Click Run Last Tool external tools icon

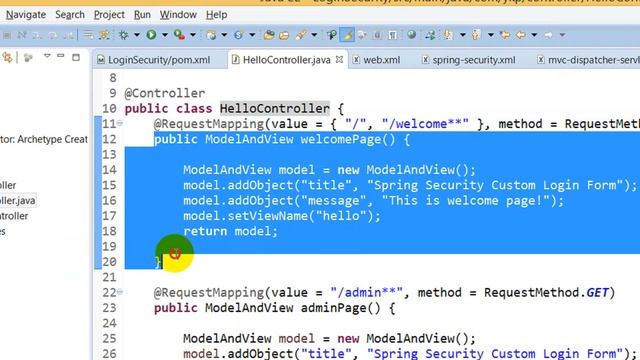(179, 35)
